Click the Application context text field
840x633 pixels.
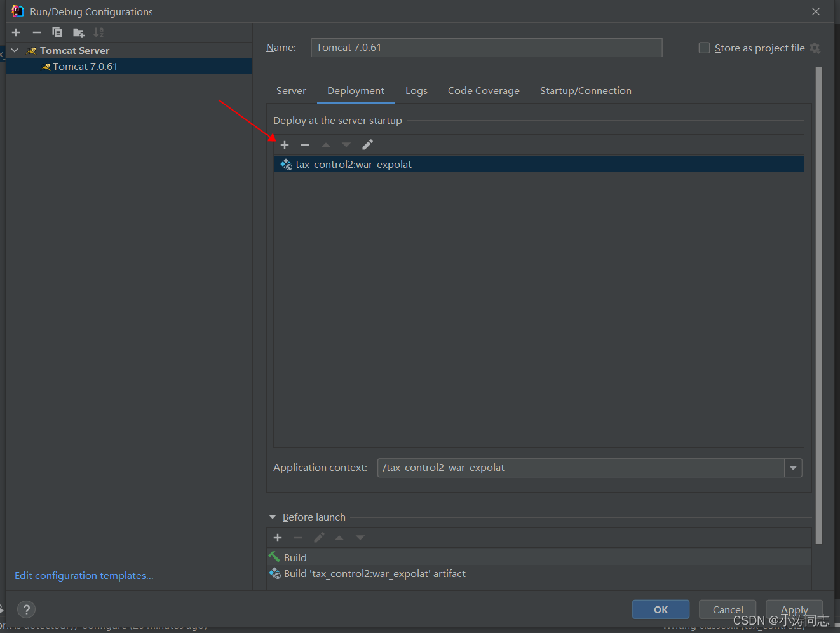coord(581,468)
